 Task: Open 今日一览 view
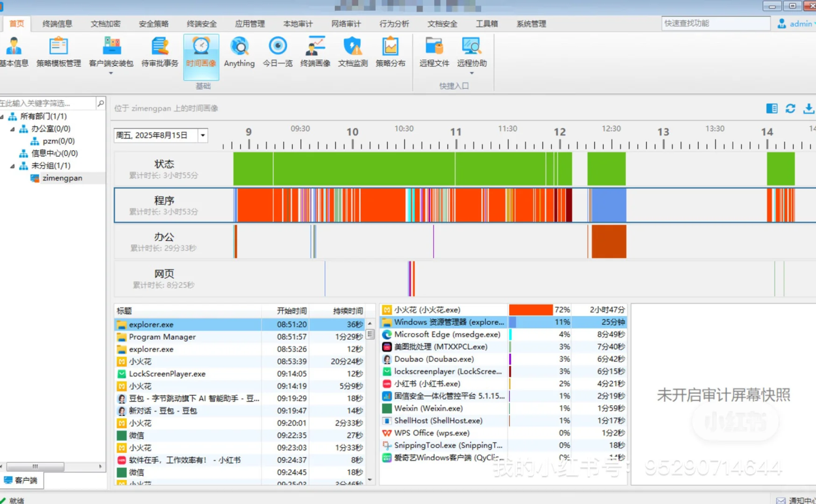coord(277,52)
